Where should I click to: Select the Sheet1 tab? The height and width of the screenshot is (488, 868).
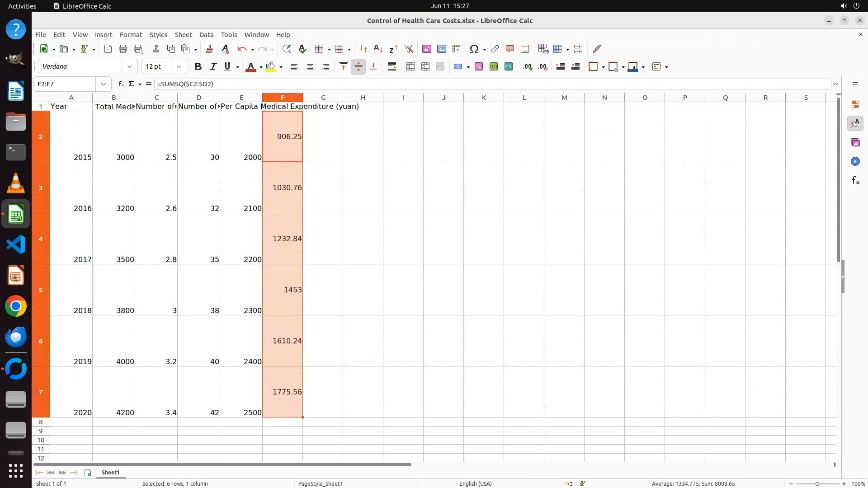click(x=110, y=472)
